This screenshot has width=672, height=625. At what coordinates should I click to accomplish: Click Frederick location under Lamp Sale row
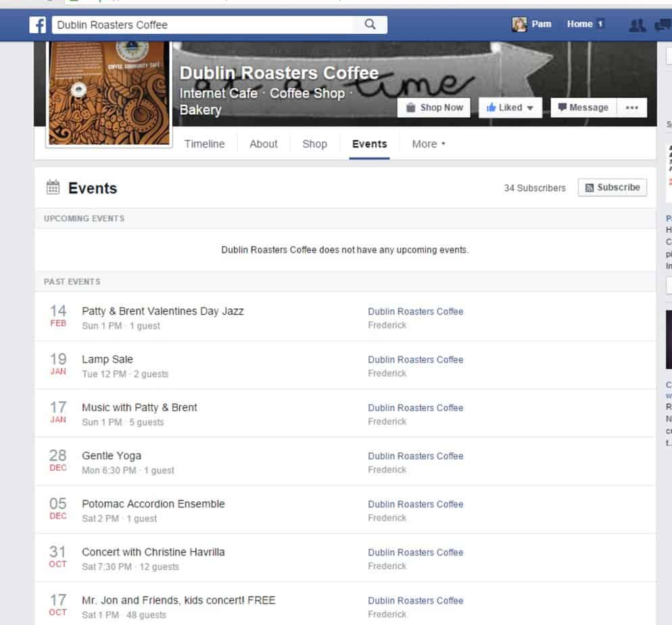[387, 373]
